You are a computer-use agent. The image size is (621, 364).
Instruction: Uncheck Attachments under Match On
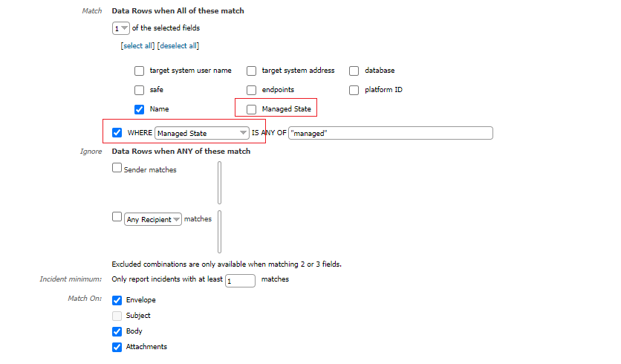pos(117,347)
